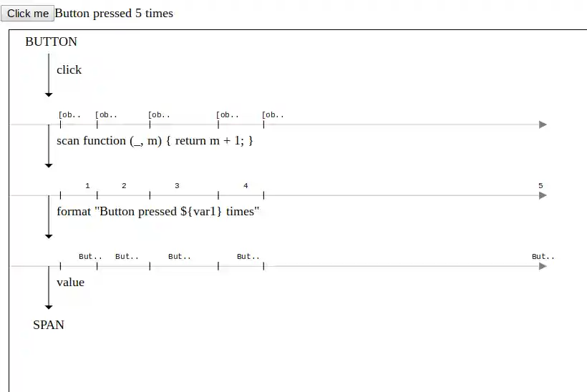This screenshot has width=587, height=392.
Task: Click the scan function operator label
Action: 155,140
